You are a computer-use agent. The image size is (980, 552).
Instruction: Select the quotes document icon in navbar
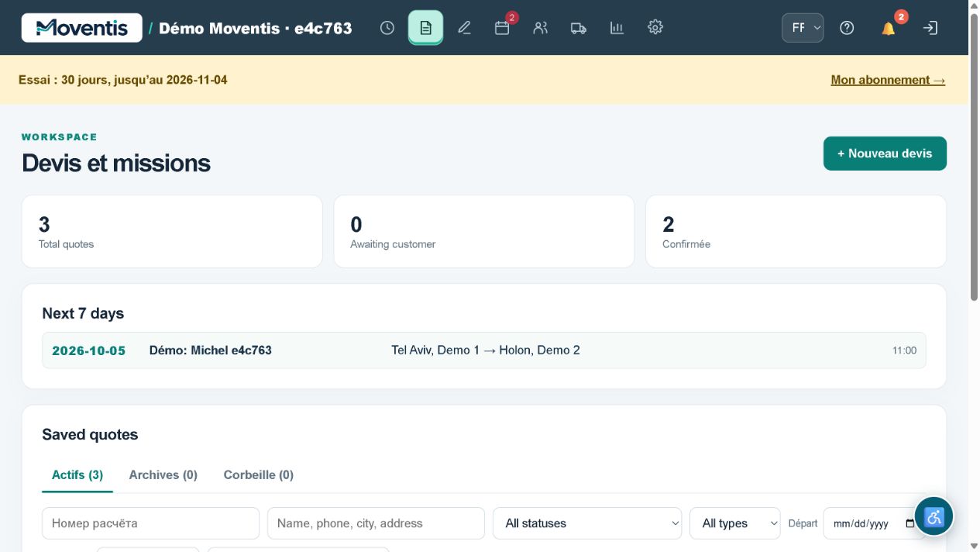click(425, 28)
